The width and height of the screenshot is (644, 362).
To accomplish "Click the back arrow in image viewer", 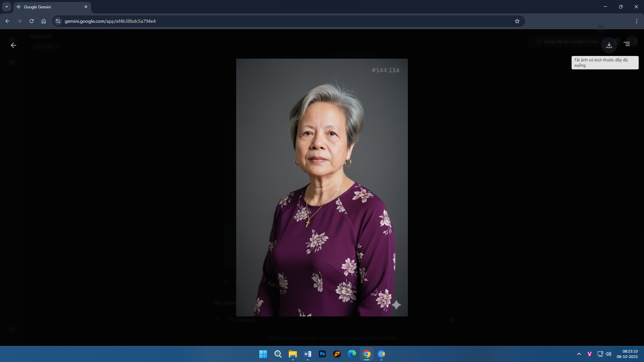I will pyautogui.click(x=13, y=45).
